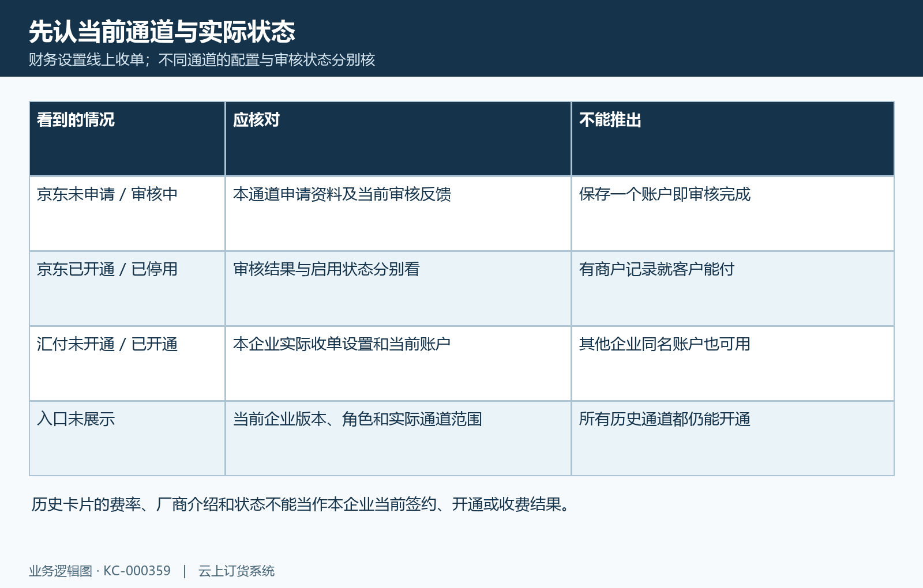The width and height of the screenshot is (923, 588).
Task: Select the cell 本企业实际收单设置和当前账户
Action: 399,364
